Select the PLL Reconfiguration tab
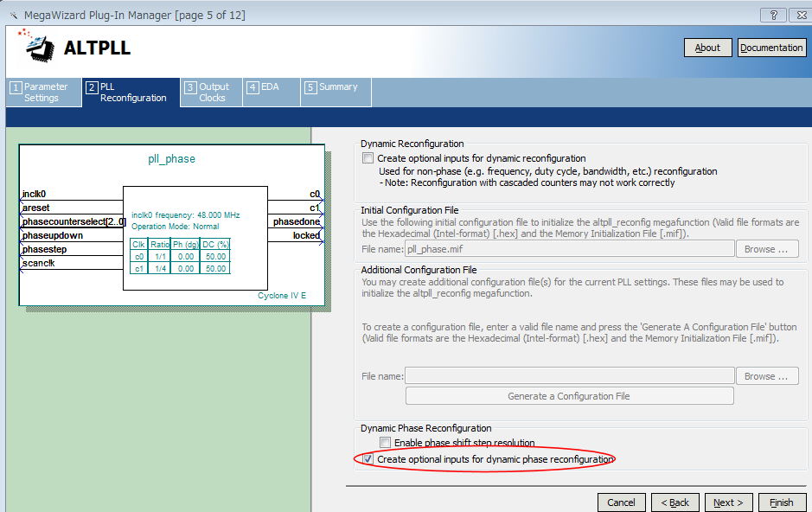The image size is (812, 512). (x=131, y=93)
